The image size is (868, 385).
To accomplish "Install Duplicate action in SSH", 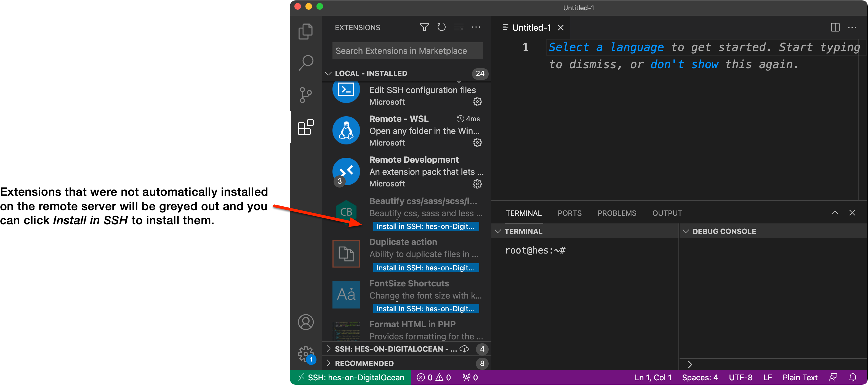I will tap(425, 268).
